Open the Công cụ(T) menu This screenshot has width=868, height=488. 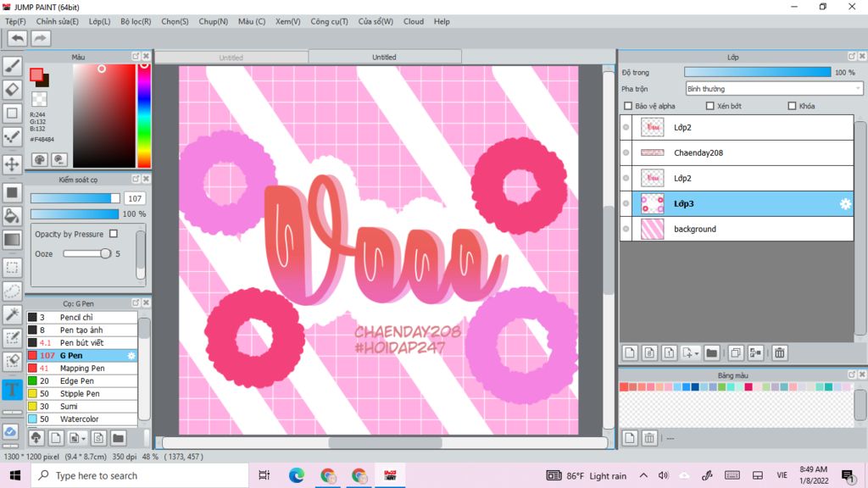point(329,21)
